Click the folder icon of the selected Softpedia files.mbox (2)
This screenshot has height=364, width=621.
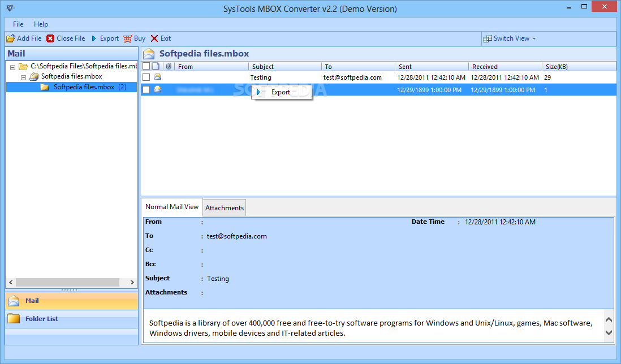click(x=44, y=87)
